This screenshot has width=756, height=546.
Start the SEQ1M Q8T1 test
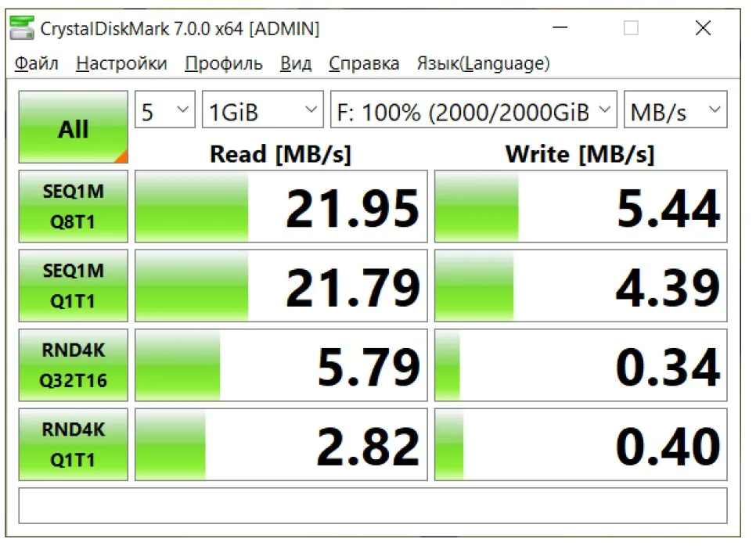coord(74,207)
